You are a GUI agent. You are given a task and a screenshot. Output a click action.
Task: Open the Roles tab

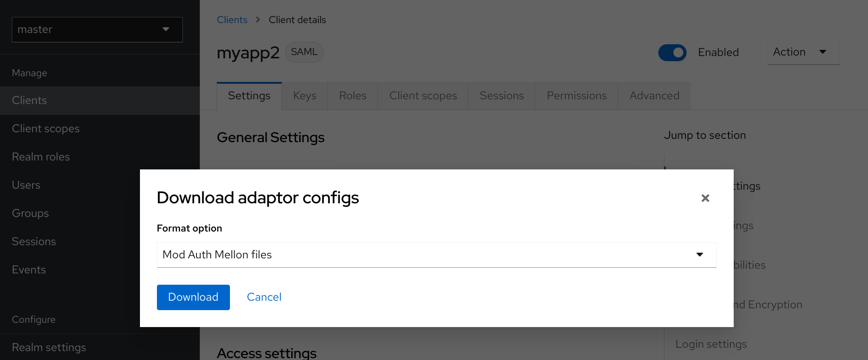(x=352, y=96)
